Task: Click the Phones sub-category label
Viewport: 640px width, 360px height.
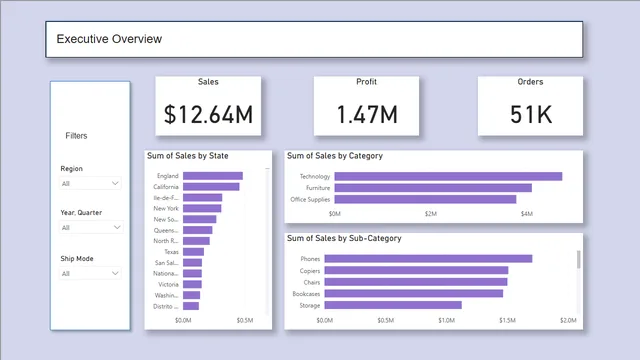Action: [x=310, y=259]
